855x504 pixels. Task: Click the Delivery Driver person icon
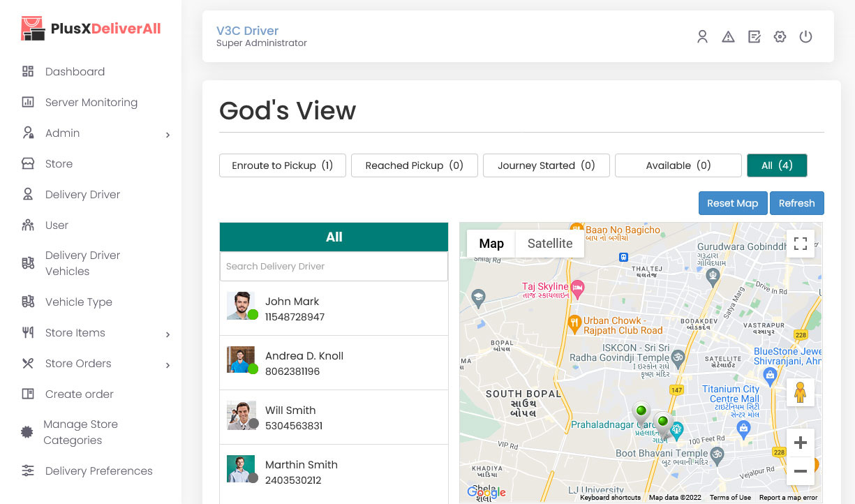point(28,194)
